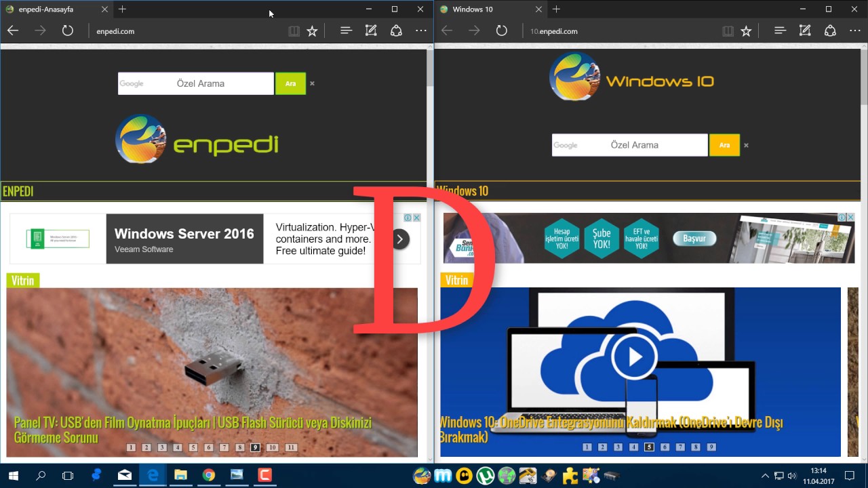Open File Explorer from the taskbar

180,476
